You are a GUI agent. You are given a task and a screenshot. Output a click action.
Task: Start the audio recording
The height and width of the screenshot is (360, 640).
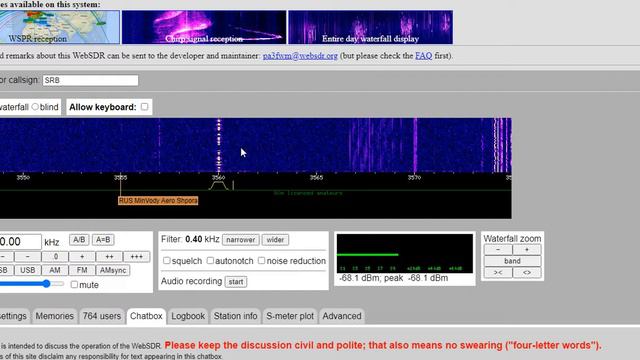(x=236, y=282)
